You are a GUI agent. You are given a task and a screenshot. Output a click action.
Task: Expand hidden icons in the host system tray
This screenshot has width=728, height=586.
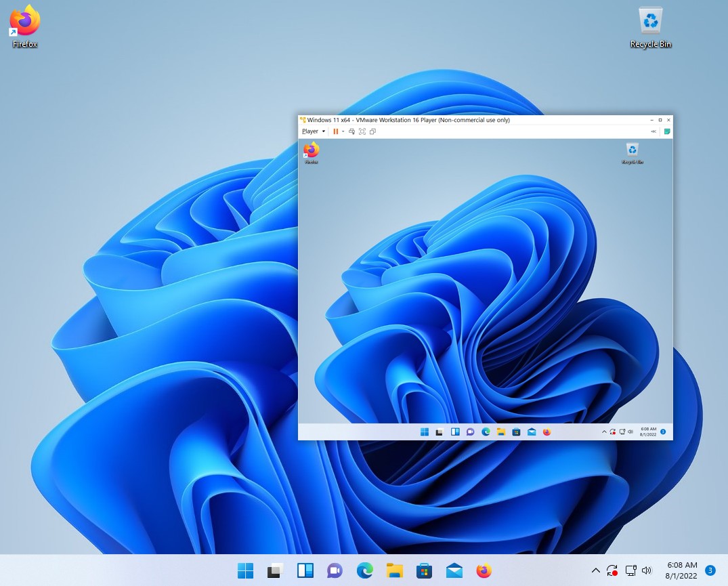pyautogui.click(x=595, y=570)
